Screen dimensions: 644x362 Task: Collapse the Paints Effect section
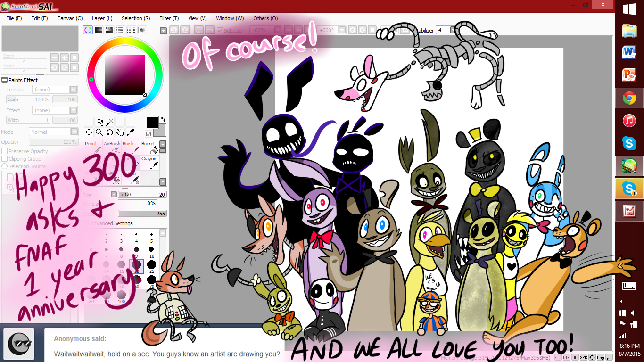pos(5,80)
